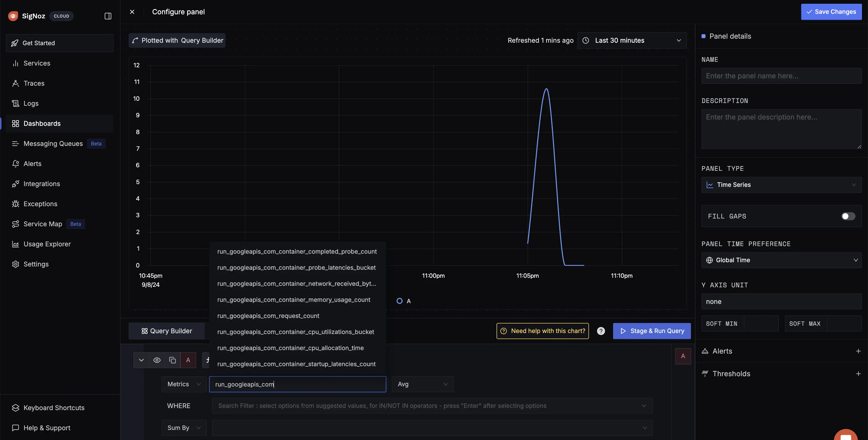
Task: Expand Thresholds section with plus icon
Action: pyautogui.click(x=858, y=374)
